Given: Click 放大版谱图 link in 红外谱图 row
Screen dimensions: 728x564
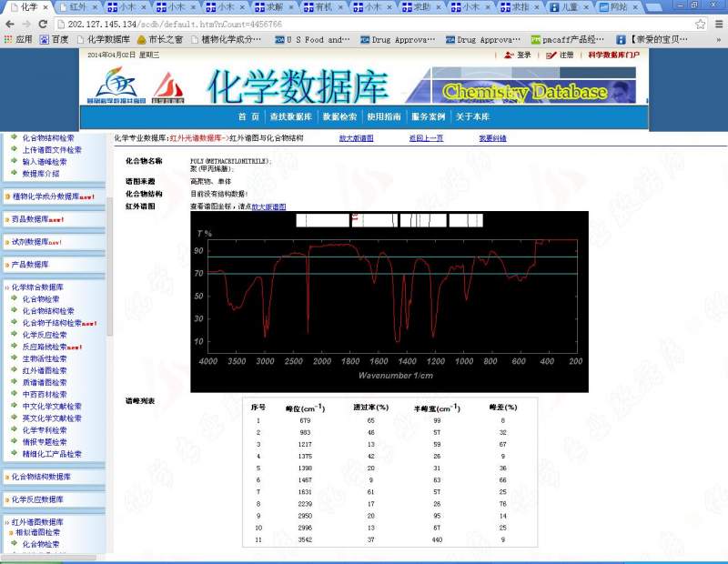Looking at the screenshot, I should (x=268, y=206).
